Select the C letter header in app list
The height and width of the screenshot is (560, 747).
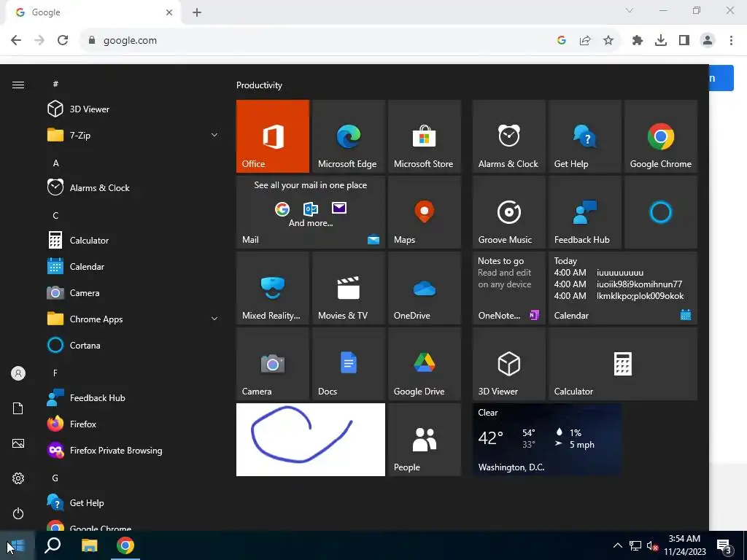[55, 215]
